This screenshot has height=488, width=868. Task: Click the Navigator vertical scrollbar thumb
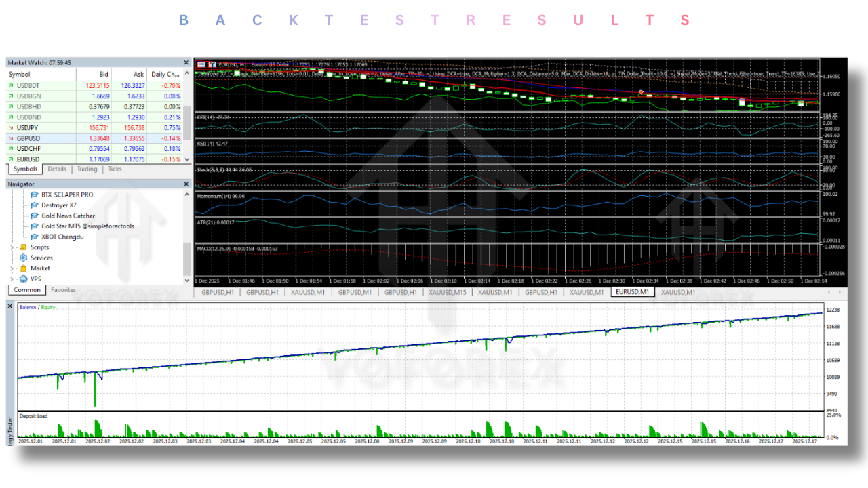[x=187, y=258]
